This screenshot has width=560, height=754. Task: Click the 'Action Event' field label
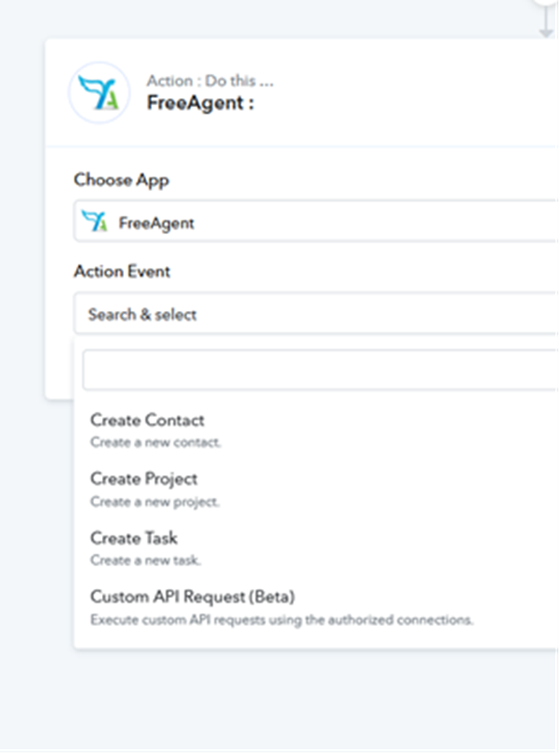(122, 271)
